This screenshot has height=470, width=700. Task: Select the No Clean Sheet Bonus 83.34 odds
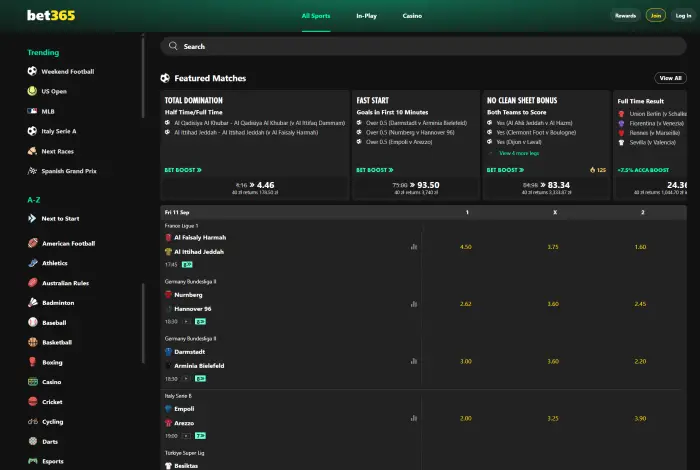546,187
